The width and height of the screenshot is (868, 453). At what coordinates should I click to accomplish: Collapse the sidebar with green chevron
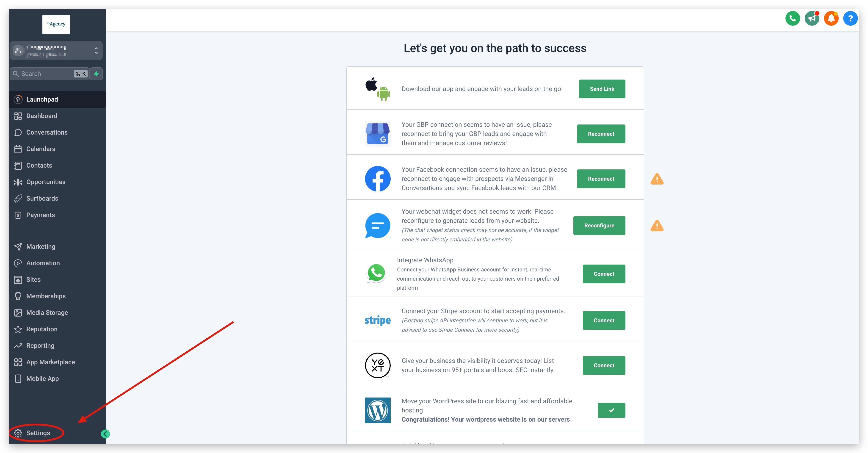105,434
